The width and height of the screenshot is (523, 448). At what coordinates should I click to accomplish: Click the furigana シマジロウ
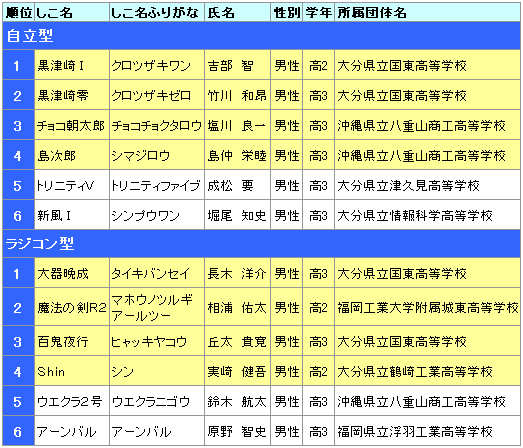click(141, 156)
